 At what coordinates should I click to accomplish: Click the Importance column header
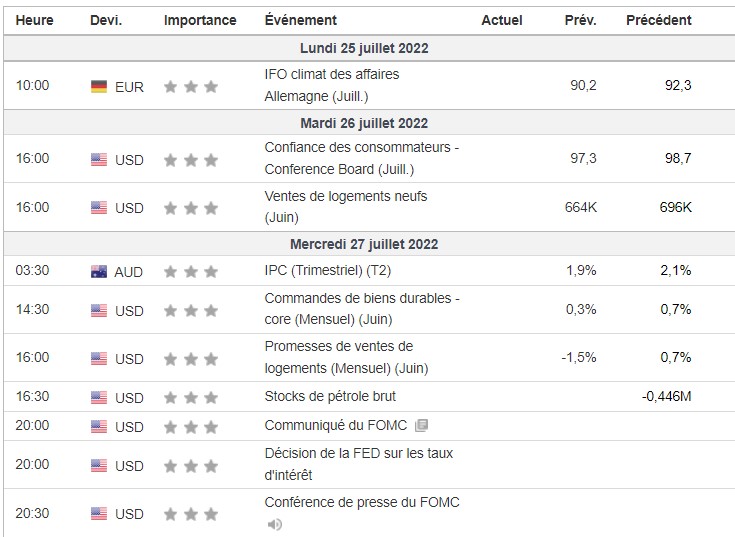coord(200,20)
